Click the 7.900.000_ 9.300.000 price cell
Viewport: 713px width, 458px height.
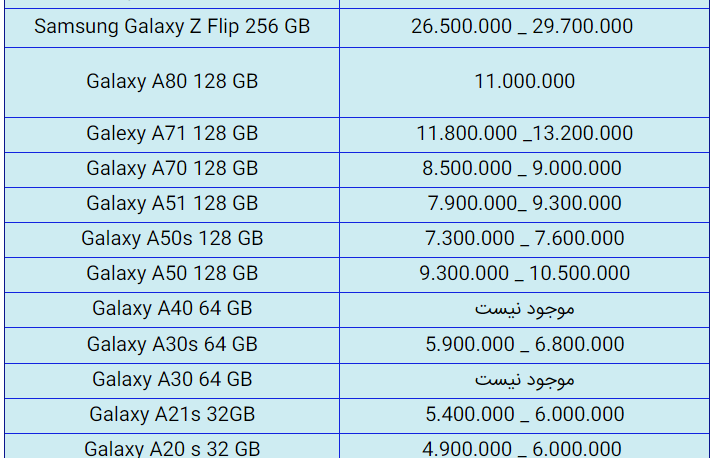(524, 203)
